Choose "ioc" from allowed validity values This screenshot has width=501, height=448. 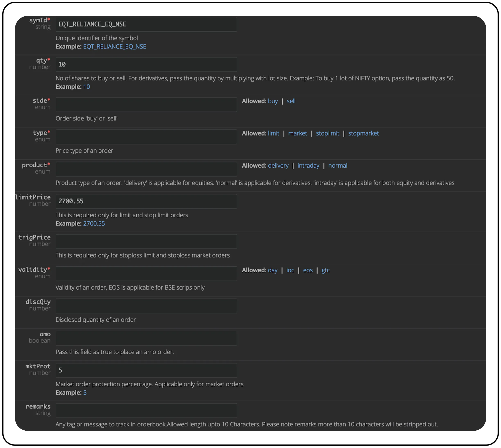pyautogui.click(x=290, y=270)
